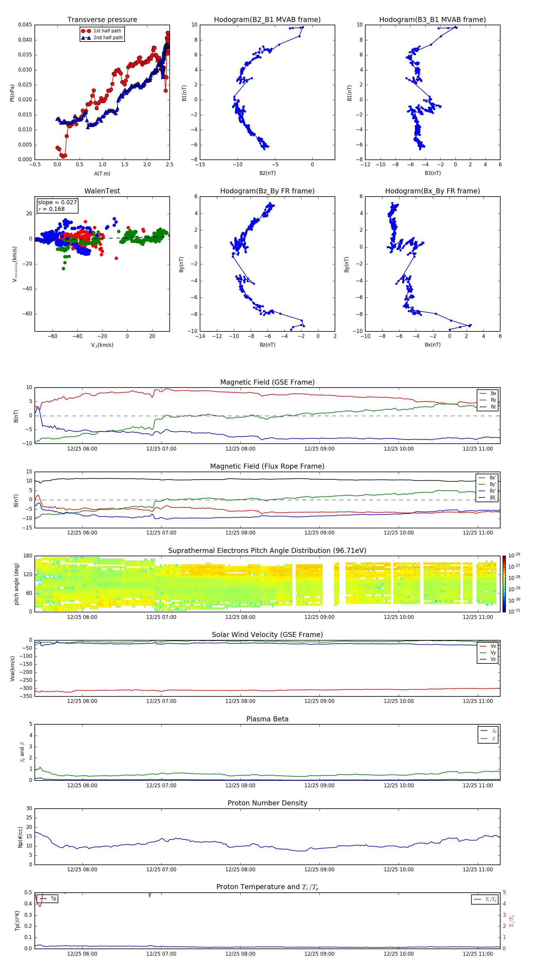Select the Tp legend entry
This screenshot has width=535, height=980.
48,899
